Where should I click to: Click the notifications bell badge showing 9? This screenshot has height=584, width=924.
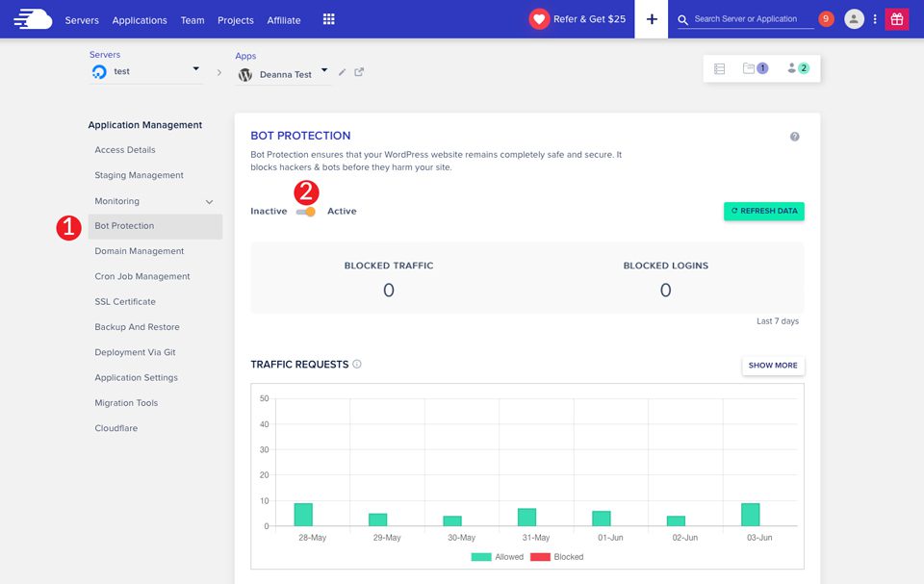pos(825,18)
